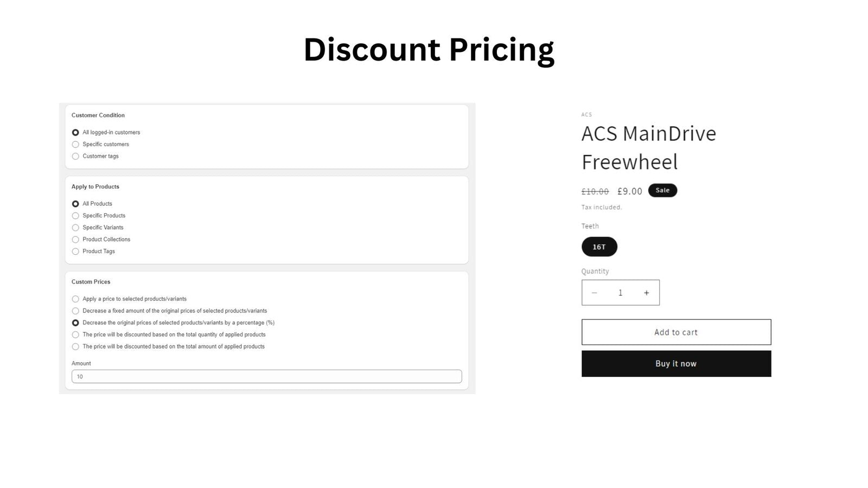Select Specific Variants option

pyautogui.click(x=75, y=228)
